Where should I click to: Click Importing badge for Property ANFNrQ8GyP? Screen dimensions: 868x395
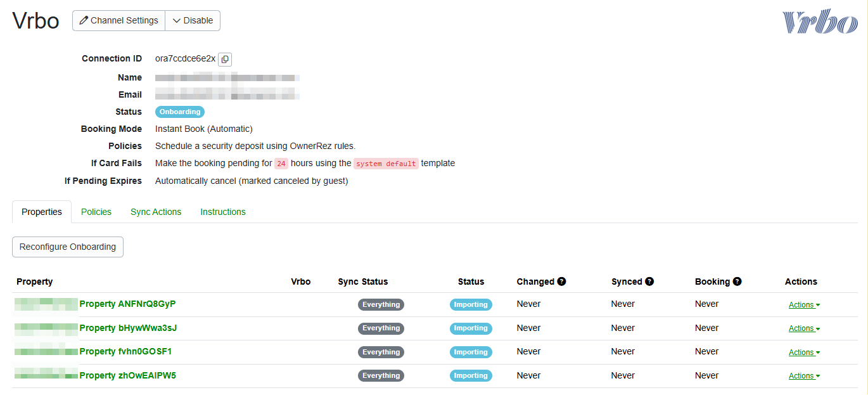(471, 304)
